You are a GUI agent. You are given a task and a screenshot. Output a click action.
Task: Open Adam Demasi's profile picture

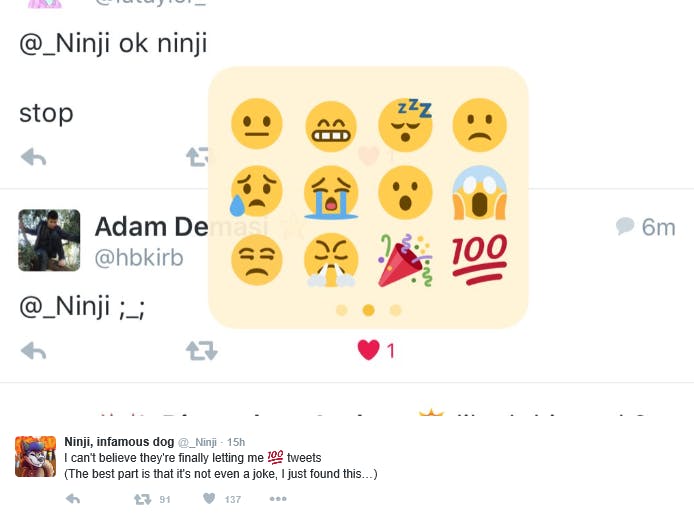pos(49,240)
